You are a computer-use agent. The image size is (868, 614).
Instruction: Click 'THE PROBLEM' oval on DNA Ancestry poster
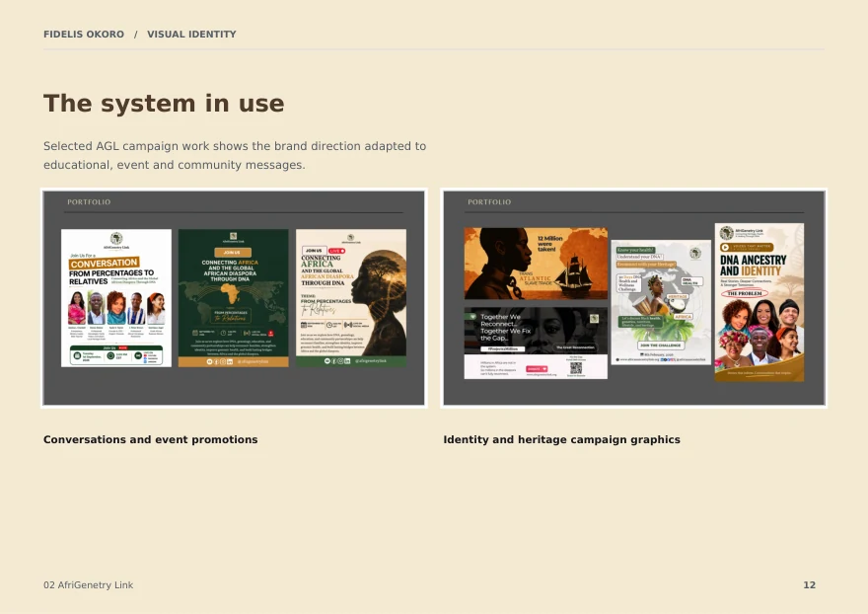point(744,293)
